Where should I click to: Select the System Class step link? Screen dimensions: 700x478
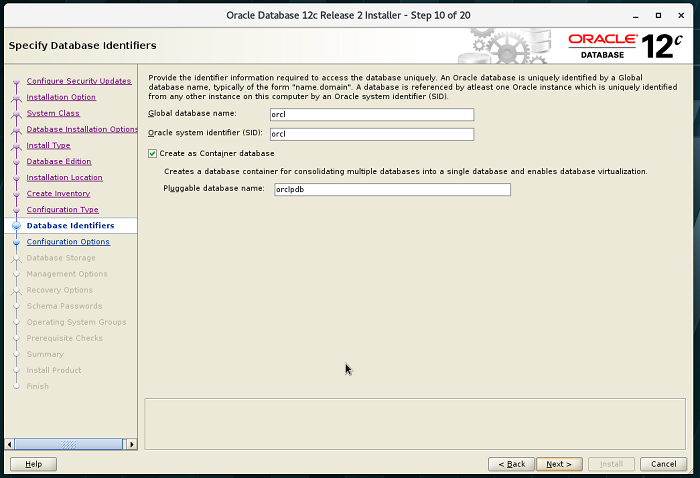53,113
